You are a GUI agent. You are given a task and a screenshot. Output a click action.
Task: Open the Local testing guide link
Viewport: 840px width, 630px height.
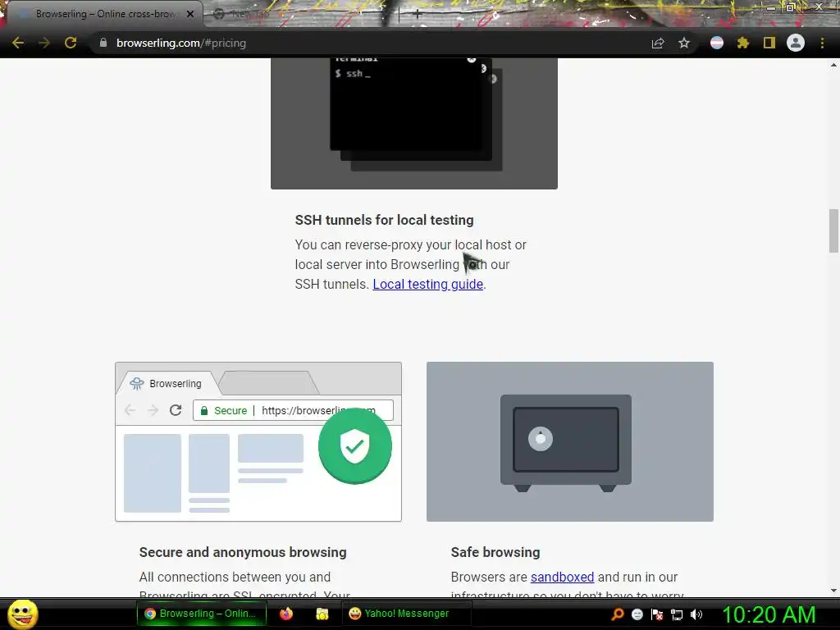tap(428, 284)
